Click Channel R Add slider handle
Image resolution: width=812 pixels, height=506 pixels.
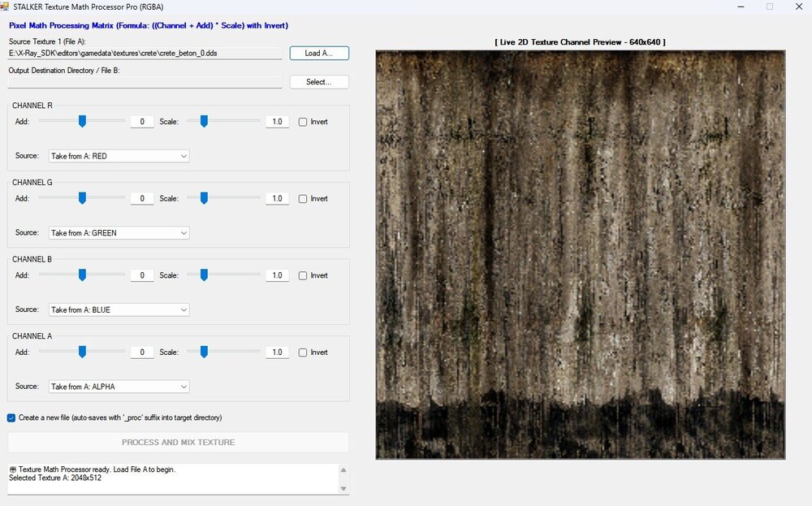82,121
